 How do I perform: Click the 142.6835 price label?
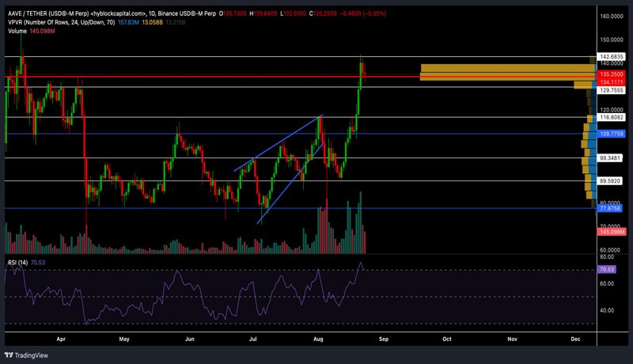[613, 57]
